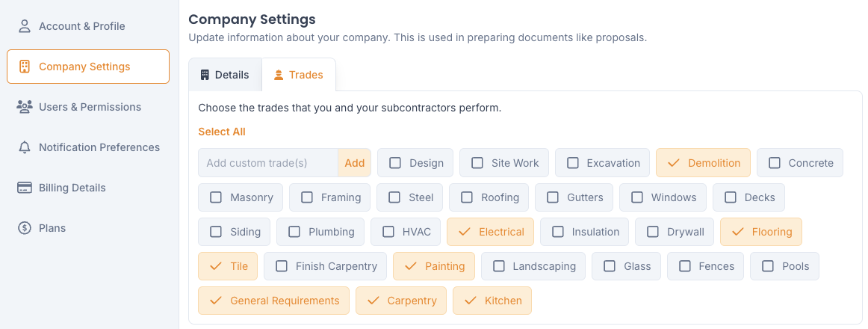Viewport: 868px width, 329px height.
Task: Click the worker icon on Trades tab
Action: (x=279, y=75)
